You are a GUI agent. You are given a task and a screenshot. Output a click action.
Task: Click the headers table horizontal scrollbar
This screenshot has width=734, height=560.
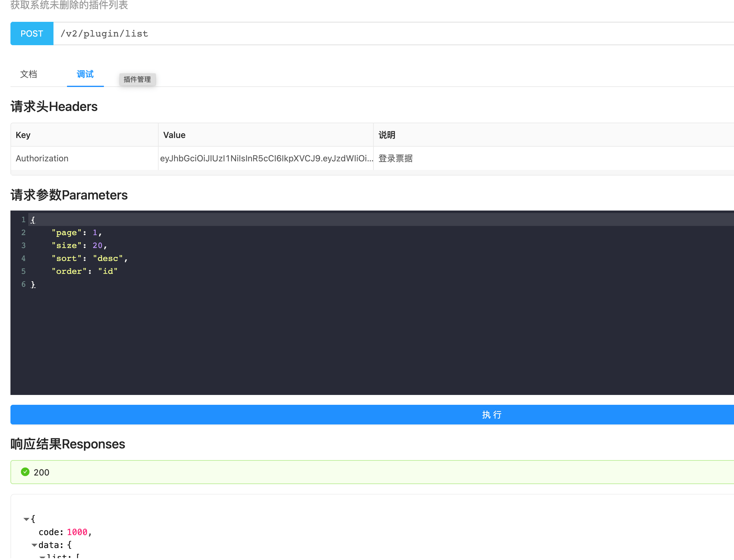pos(367,172)
